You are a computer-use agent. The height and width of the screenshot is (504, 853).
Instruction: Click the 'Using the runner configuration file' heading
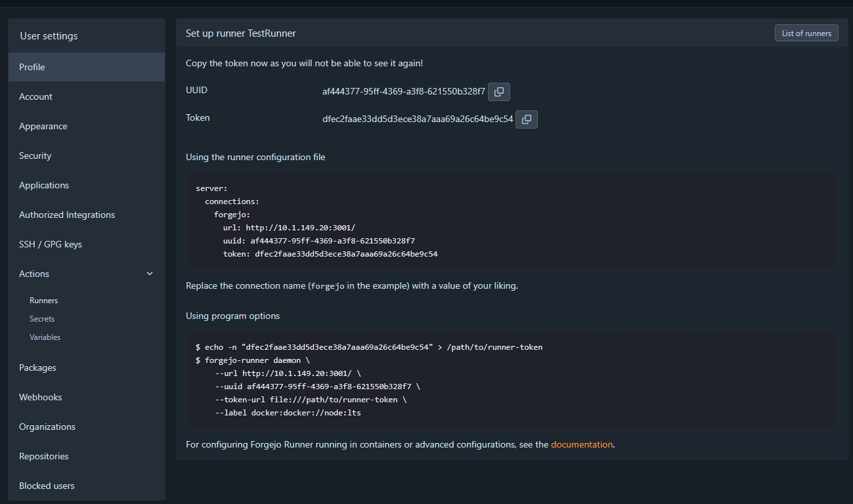click(x=255, y=157)
